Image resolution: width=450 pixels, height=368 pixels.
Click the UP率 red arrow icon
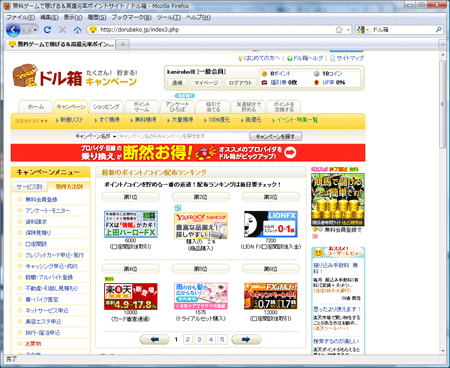tap(316, 82)
